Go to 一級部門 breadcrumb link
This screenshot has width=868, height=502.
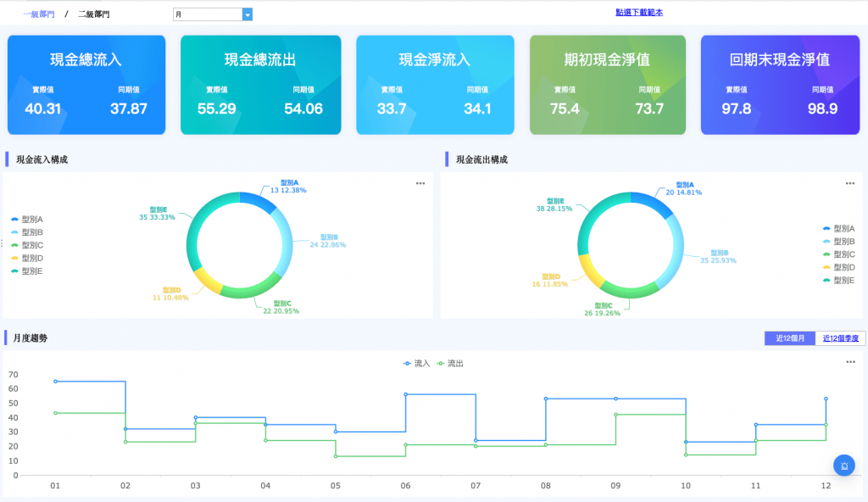39,14
